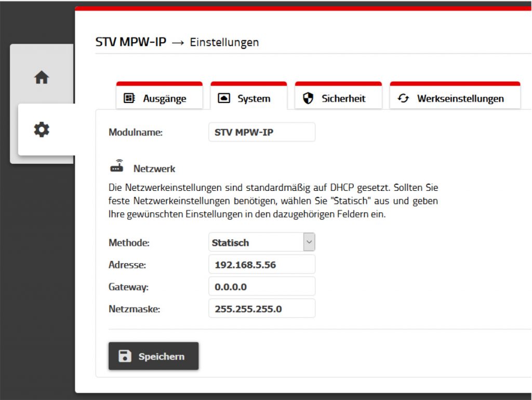Click the Methode dropdown arrow
This screenshot has height=400, width=532.
309,242
